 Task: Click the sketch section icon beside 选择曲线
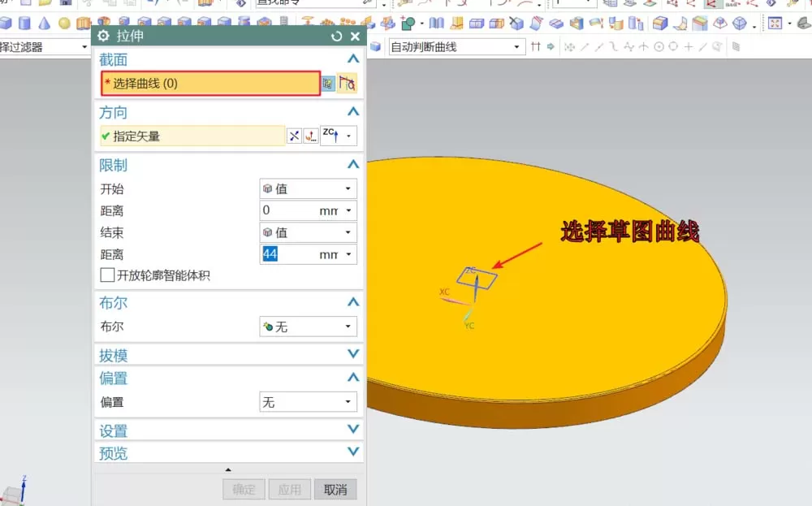pyautogui.click(x=328, y=84)
